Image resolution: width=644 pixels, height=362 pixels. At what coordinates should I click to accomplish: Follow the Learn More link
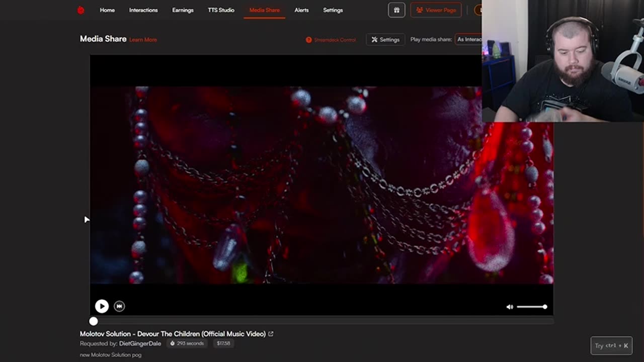[x=143, y=40]
